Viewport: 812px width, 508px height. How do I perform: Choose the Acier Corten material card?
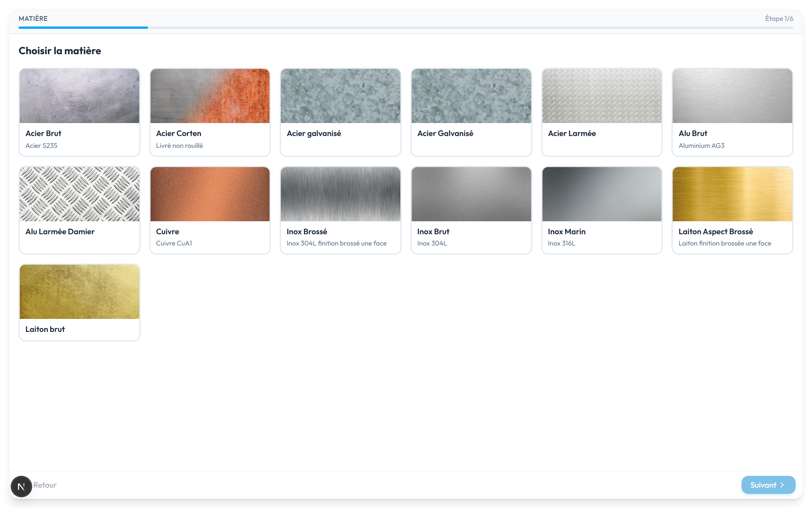[x=210, y=112]
